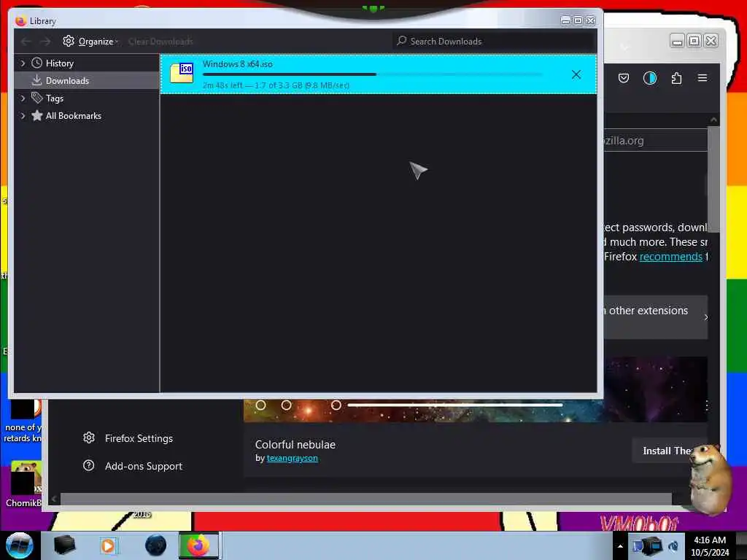Expand the All Bookmarks tree item
Viewport: 747px width, 560px height.
tap(23, 116)
